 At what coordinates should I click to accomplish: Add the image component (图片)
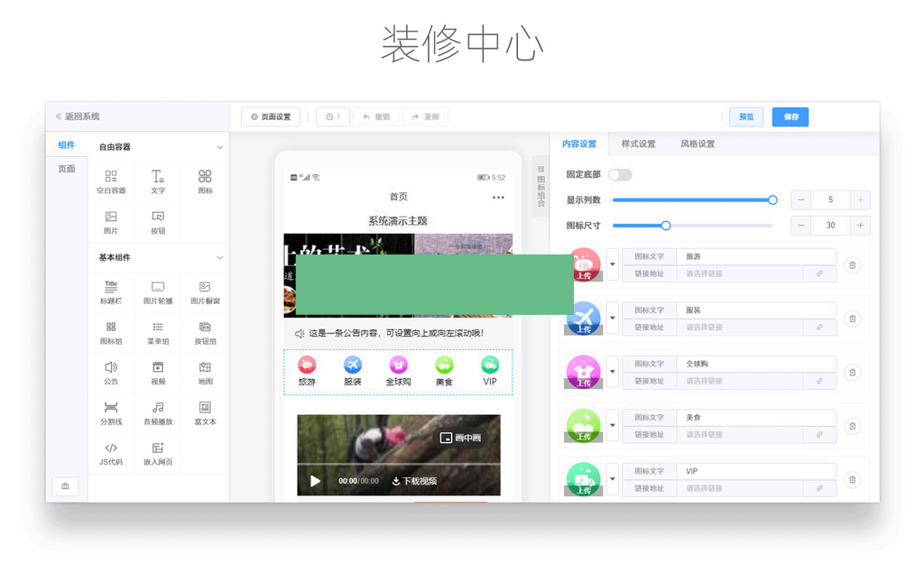point(111,223)
